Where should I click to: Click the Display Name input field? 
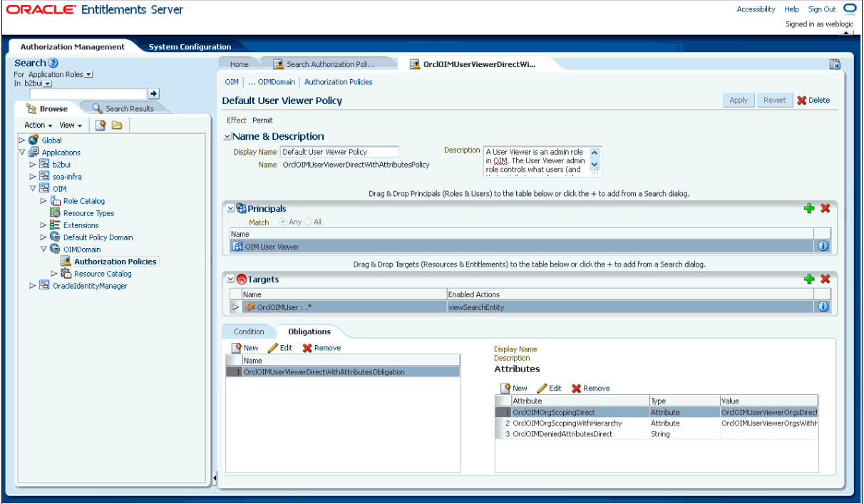pos(339,152)
